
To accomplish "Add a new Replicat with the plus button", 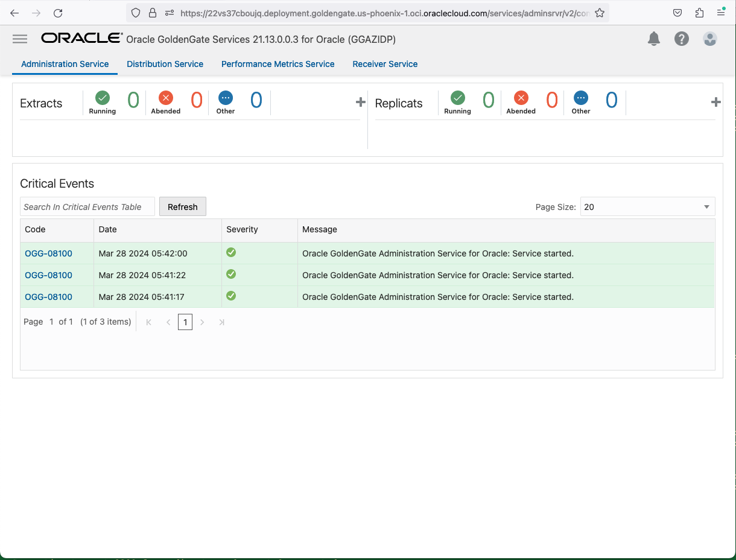I will [x=715, y=102].
